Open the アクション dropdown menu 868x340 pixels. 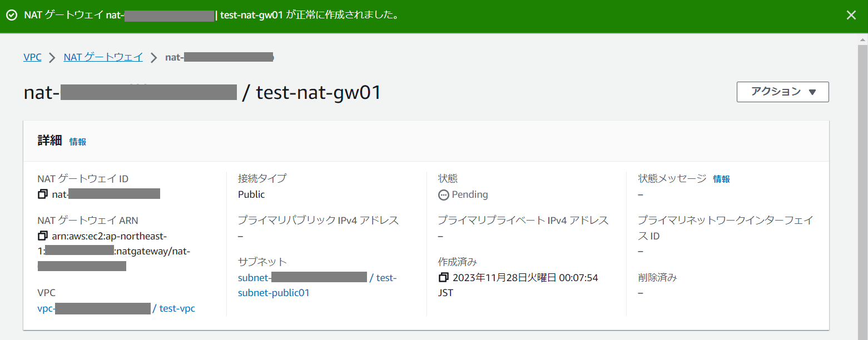(x=782, y=92)
